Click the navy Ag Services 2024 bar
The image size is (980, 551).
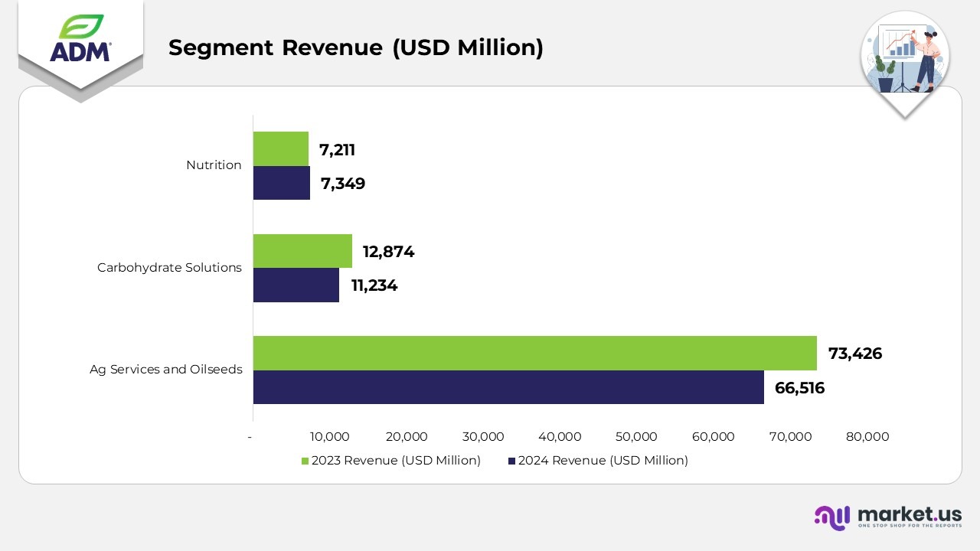pos(508,387)
